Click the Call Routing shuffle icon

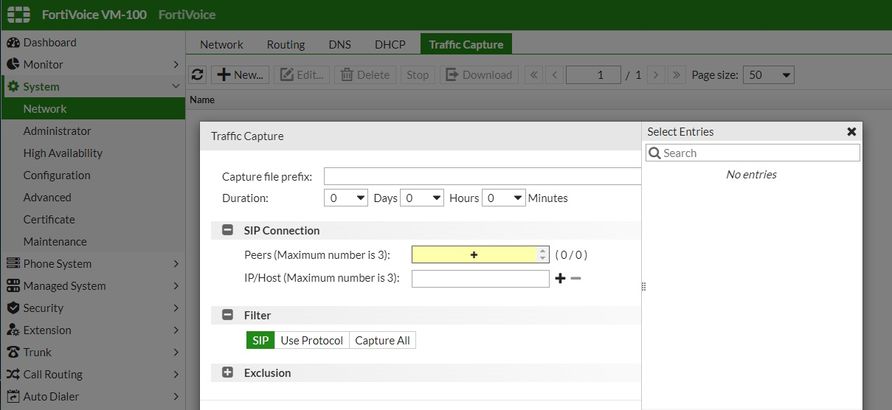13,374
